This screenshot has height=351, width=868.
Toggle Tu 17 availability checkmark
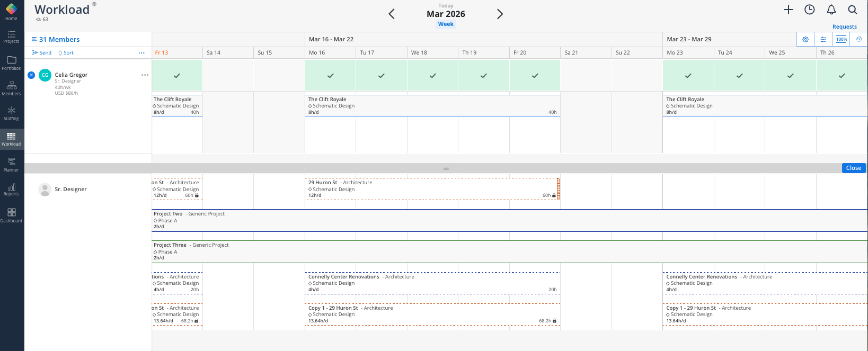(x=382, y=76)
